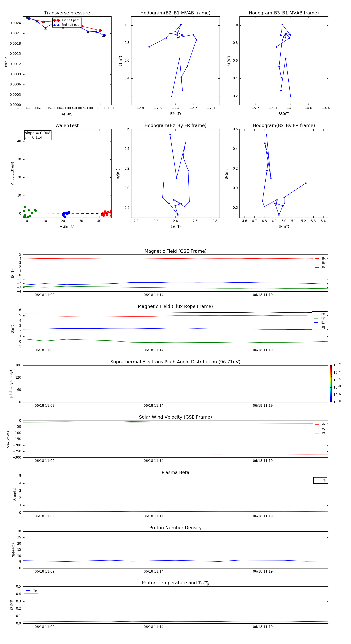Click the '10^-31' colorbar tick label

(x=337, y=402)
